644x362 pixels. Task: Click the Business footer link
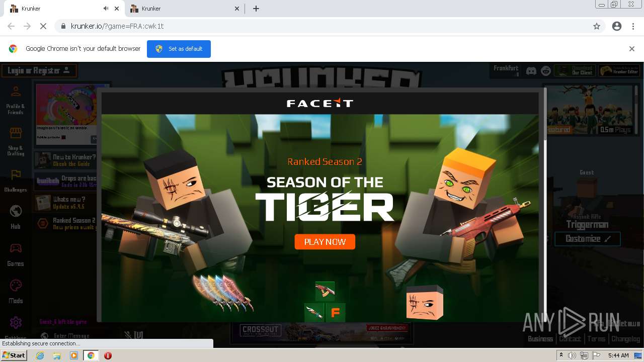540,339
